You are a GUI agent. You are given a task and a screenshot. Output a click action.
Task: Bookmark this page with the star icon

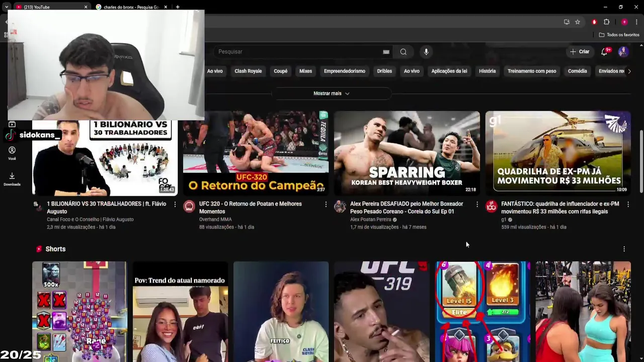578,22
